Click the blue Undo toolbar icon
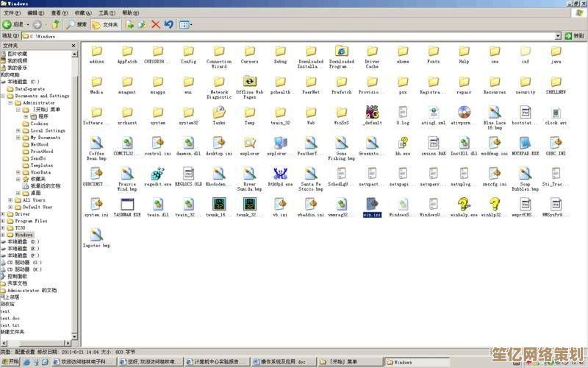This screenshot has width=588, height=368. (x=168, y=24)
